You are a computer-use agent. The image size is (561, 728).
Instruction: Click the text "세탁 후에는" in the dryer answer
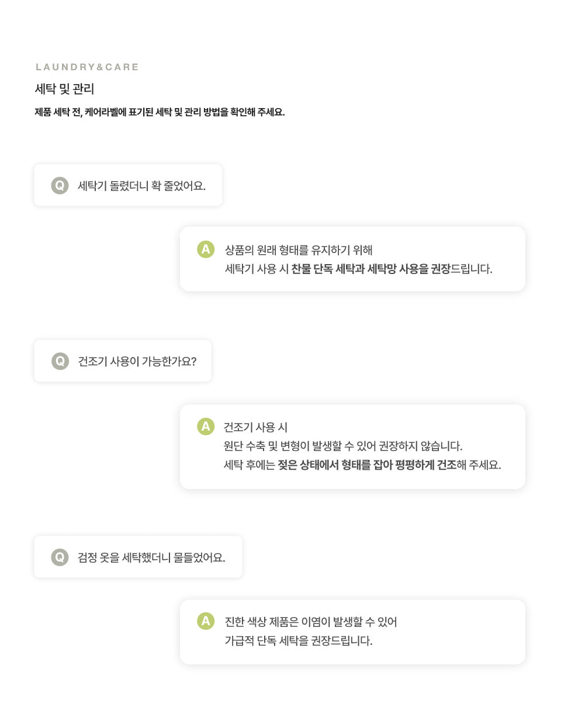(249, 465)
